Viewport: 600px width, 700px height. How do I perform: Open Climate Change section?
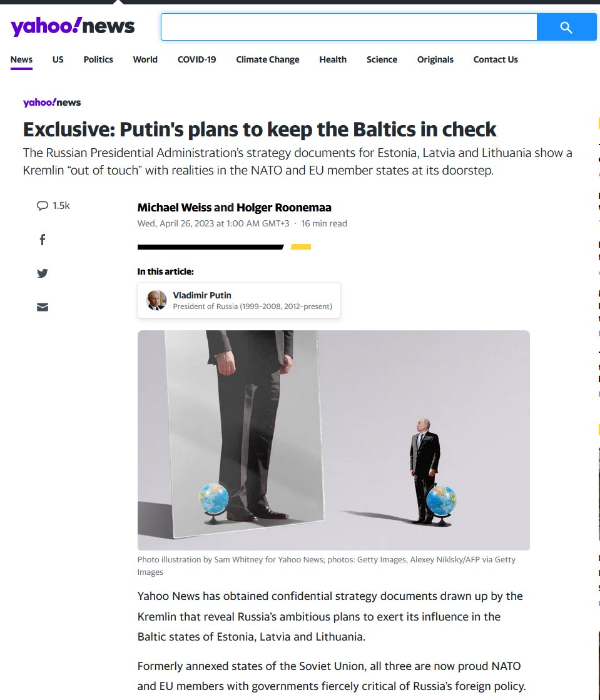[x=267, y=59]
